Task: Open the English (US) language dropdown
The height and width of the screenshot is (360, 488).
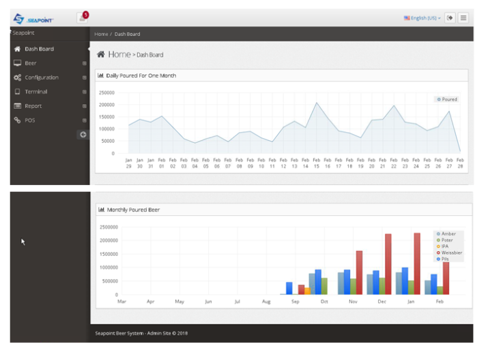Action: click(422, 18)
